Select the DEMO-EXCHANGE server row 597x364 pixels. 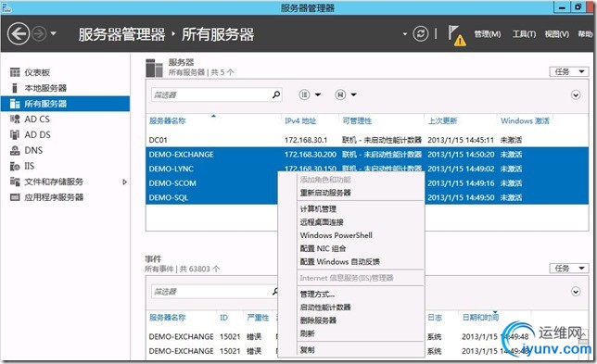click(x=367, y=155)
